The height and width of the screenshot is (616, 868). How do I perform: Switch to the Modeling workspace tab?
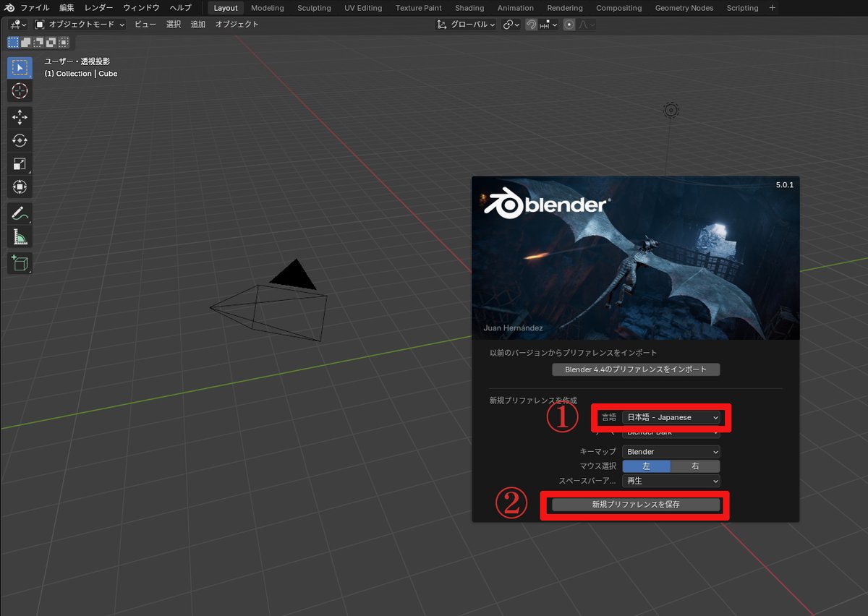click(x=268, y=8)
